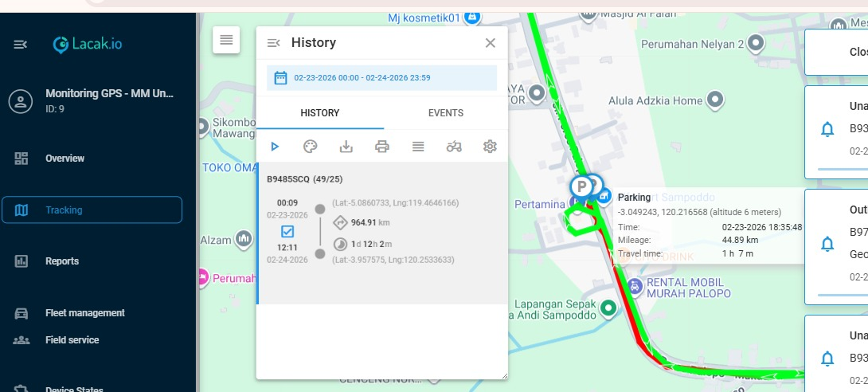Click the Reports chart icon
868x392 pixels.
coord(21,261)
